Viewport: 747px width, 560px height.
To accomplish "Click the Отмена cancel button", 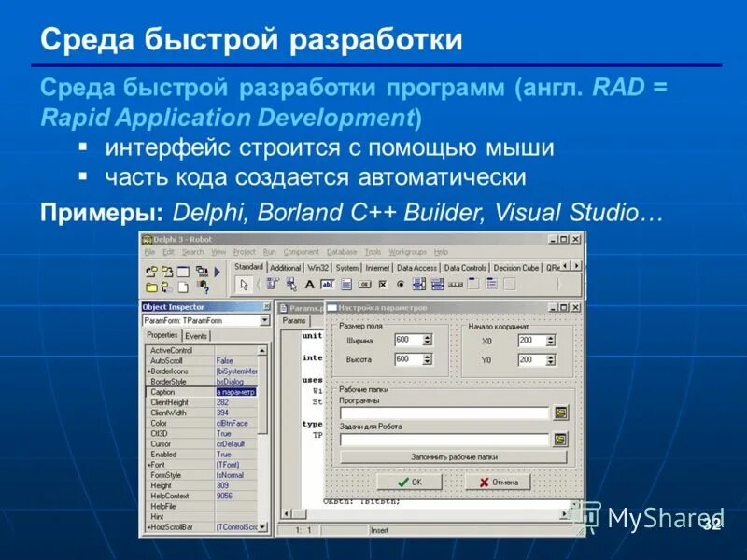I will [499, 482].
